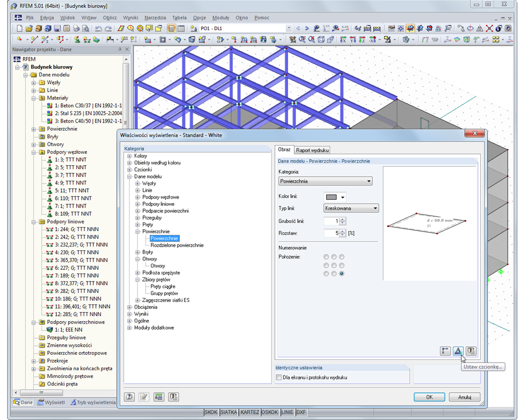
Task: Click the view in X direction icon
Action: pos(343,39)
